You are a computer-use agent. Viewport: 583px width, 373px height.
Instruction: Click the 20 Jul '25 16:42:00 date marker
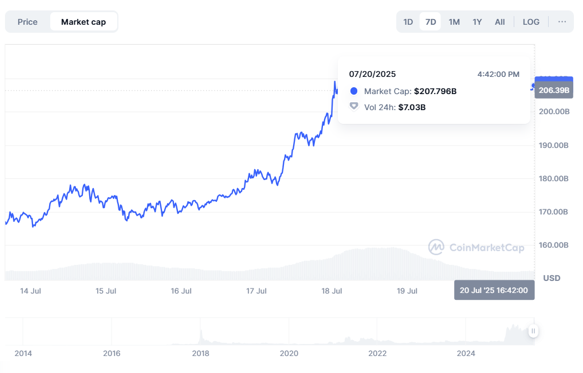pos(494,290)
